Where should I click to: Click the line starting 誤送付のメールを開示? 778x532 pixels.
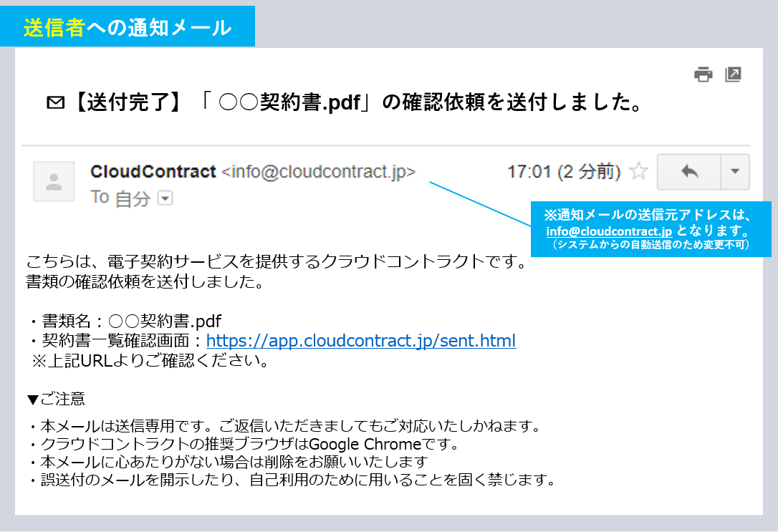point(293,480)
